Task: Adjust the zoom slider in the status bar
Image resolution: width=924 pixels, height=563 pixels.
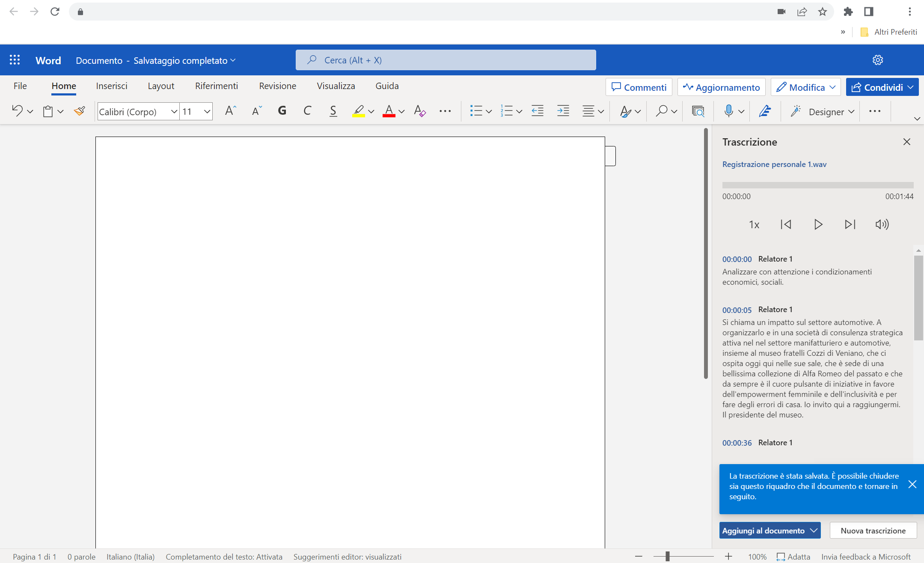Action: [668, 556]
